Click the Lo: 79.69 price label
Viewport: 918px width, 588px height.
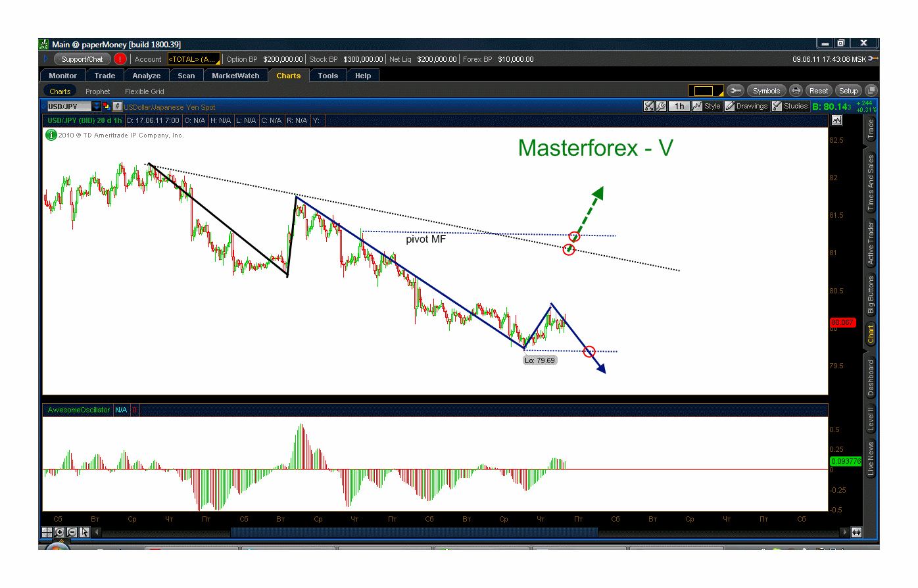[540, 360]
